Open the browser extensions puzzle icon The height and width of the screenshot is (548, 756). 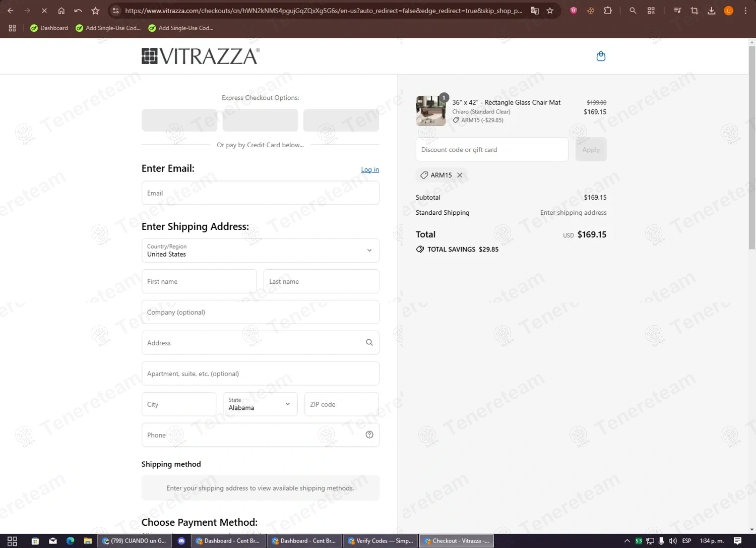(608, 11)
